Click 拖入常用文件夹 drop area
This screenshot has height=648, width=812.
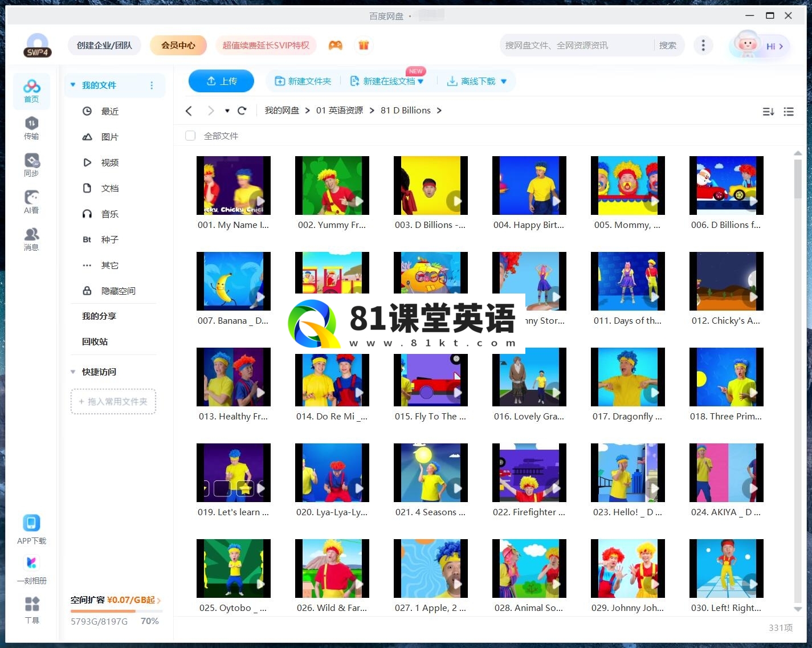pos(113,402)
